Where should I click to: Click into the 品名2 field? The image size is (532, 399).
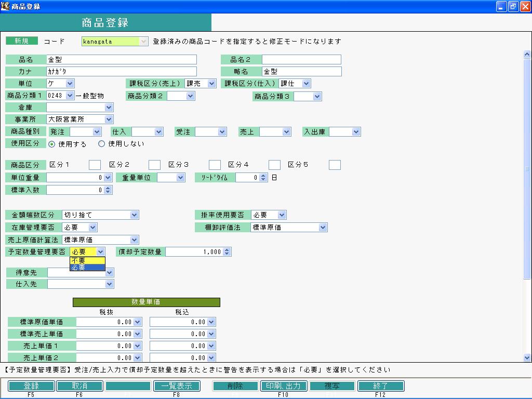point(301,60)
